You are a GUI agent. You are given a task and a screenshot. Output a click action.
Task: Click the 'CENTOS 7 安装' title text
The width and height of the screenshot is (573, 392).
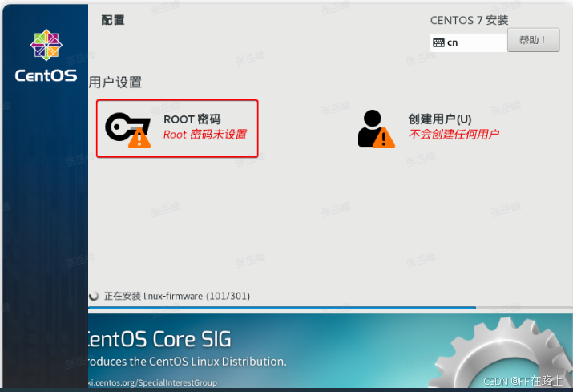pos(469,21)
